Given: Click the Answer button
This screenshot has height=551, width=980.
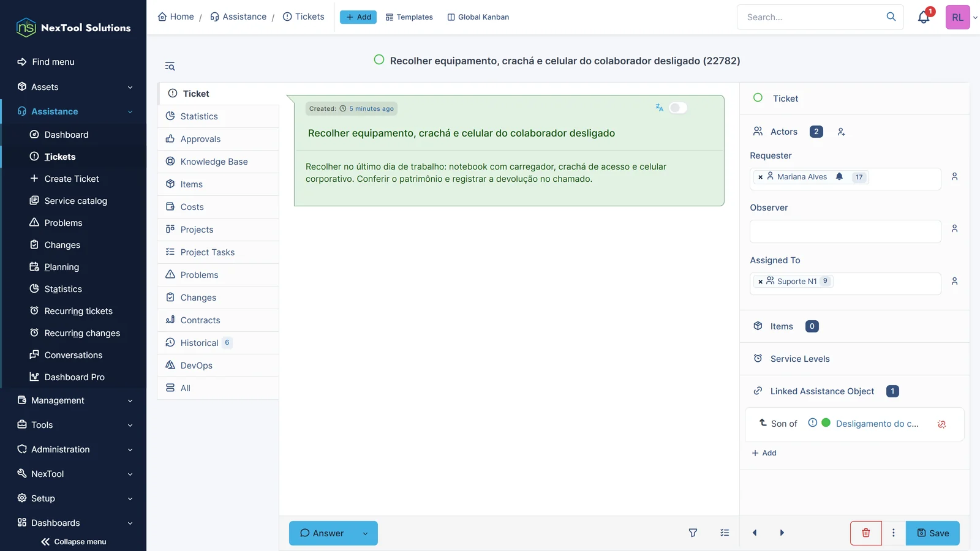Looking at the screenshot, I should pyautogui.click(x=322, y=534).
